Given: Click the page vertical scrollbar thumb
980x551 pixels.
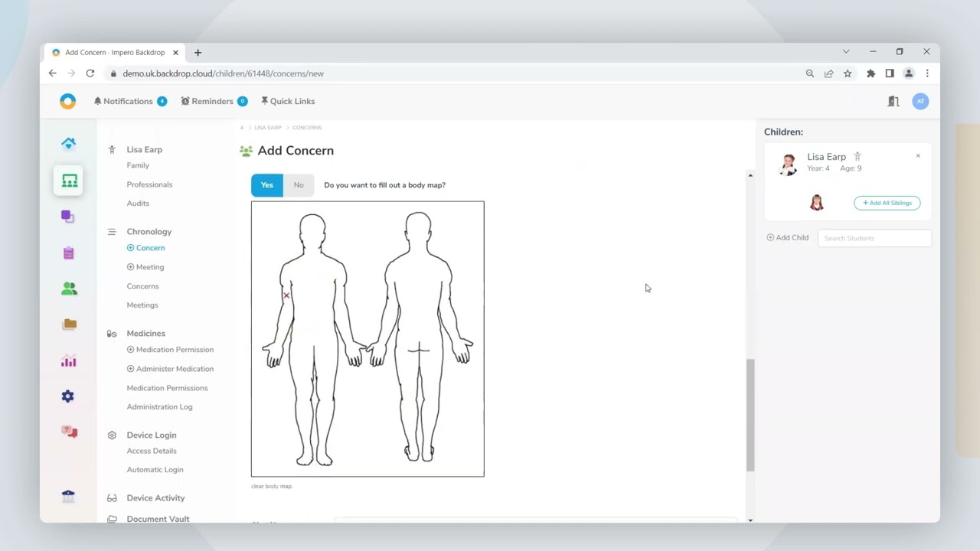Looking at the screenshot, I should [x=750, y=415].
